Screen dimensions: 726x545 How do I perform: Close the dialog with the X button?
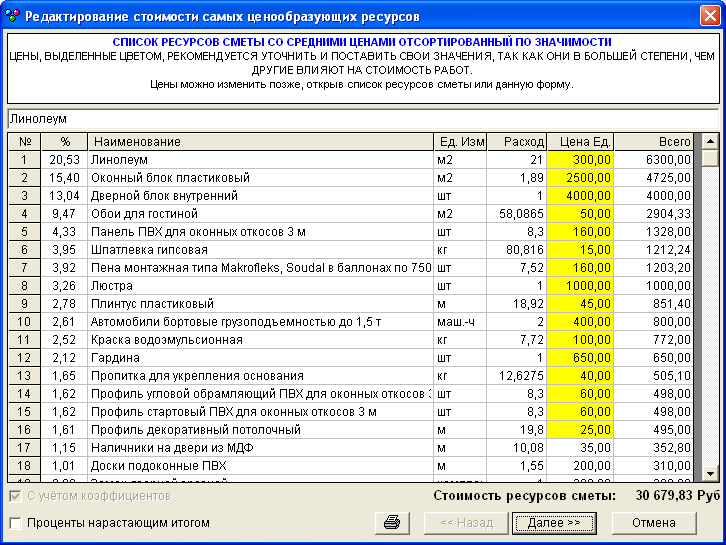pos(709,16)
